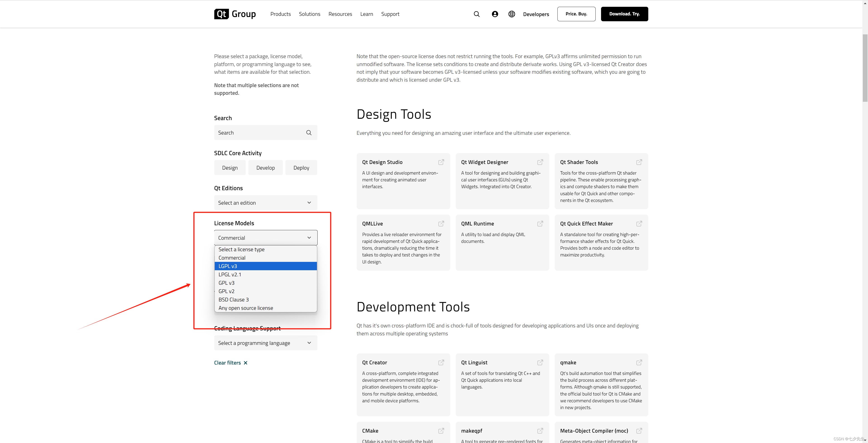Click magnifier icon inside sidebar search field

[309, 133]
